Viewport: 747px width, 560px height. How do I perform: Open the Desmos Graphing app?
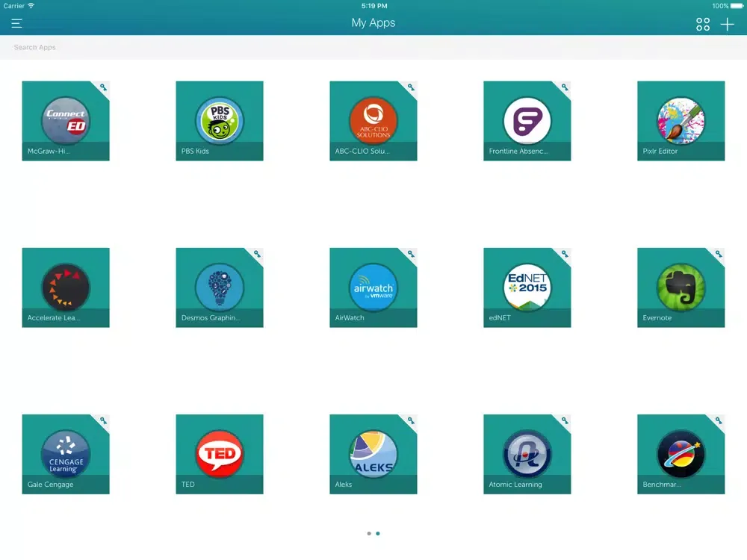(x=219, y=287)
